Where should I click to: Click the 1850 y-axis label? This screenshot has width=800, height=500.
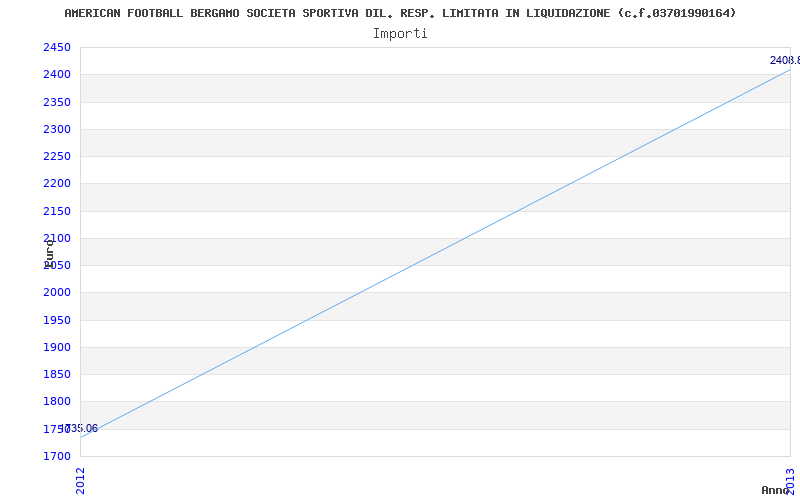coord(57,374)
